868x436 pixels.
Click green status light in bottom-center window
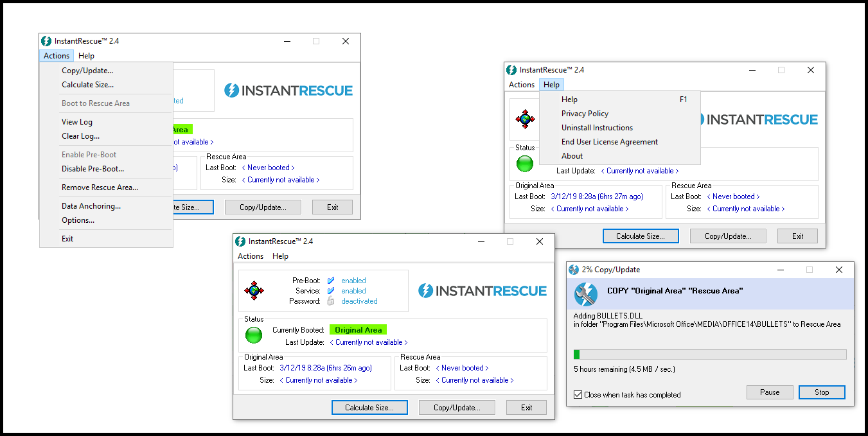254,335
